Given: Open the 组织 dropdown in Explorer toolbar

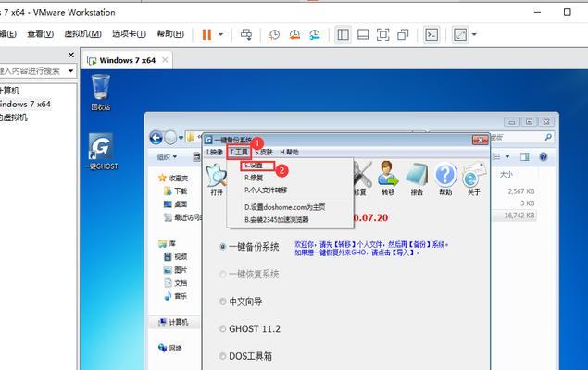Looking at the screenshot, I should coord(167,157).
